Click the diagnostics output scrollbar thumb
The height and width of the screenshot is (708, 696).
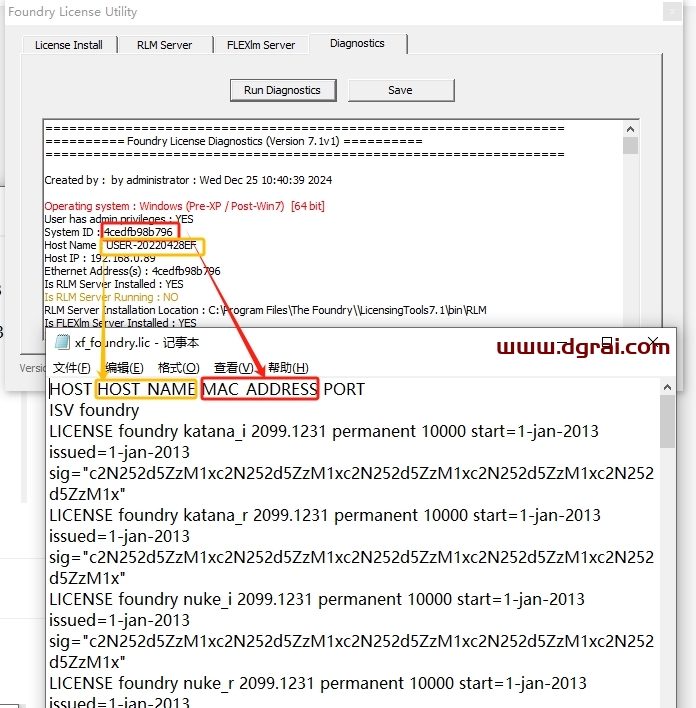click(x=631, y=145)
